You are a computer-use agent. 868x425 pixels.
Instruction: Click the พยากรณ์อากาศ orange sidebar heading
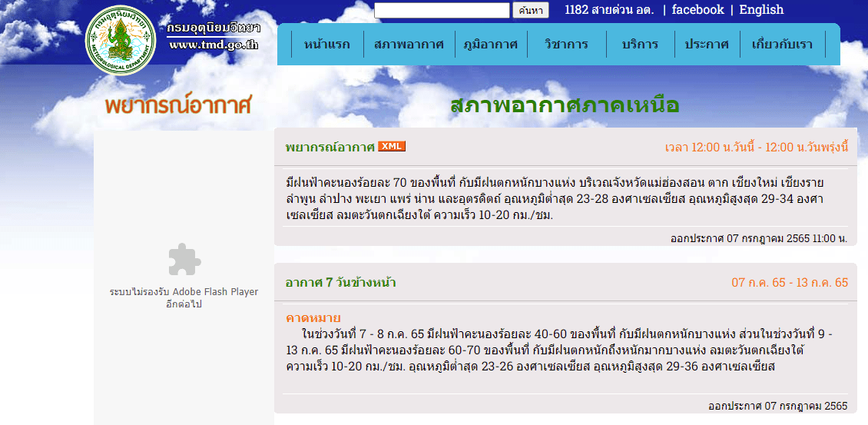[x=178, y=106]
